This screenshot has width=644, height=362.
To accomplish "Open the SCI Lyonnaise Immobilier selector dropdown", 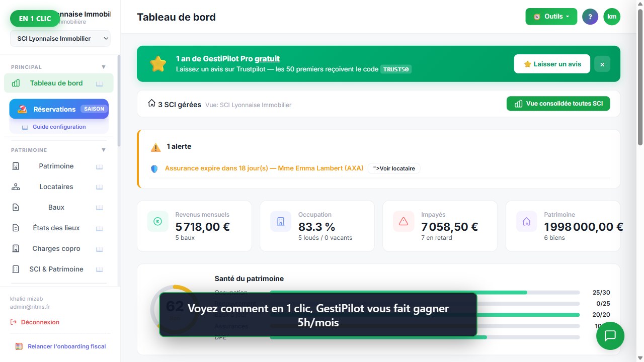I will click(x=60, y=39).
